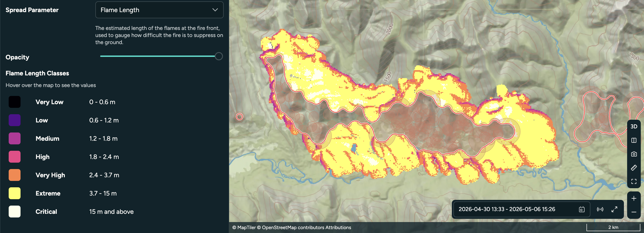Click the Critical white color swatch
This screenshot has height=233, width=644.
tap(15, 212)
